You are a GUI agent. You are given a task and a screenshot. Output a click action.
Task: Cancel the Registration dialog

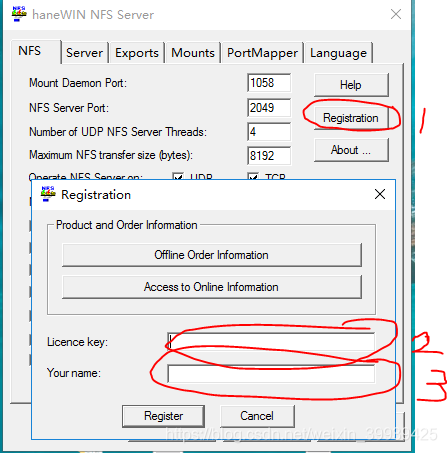coord(257,416)
